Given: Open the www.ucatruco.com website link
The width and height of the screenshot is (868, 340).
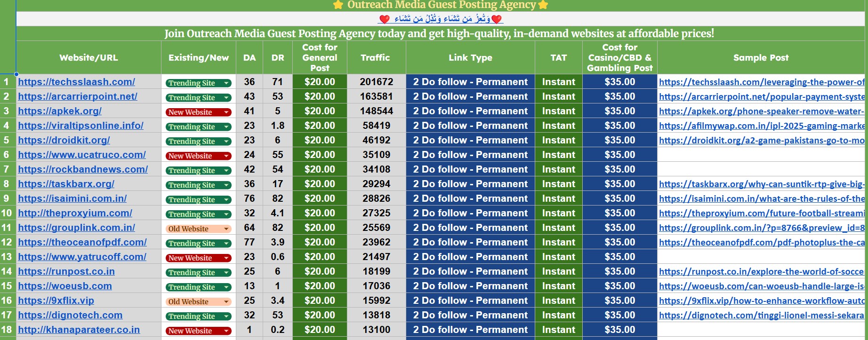Looking at the screenshot, I should [82, 155].
